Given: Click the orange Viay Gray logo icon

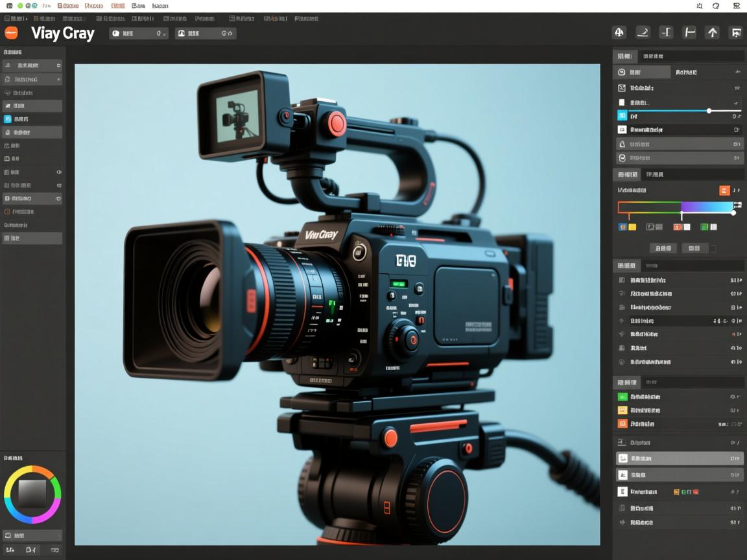Looking at the screenshot, I should coord(11,33).
